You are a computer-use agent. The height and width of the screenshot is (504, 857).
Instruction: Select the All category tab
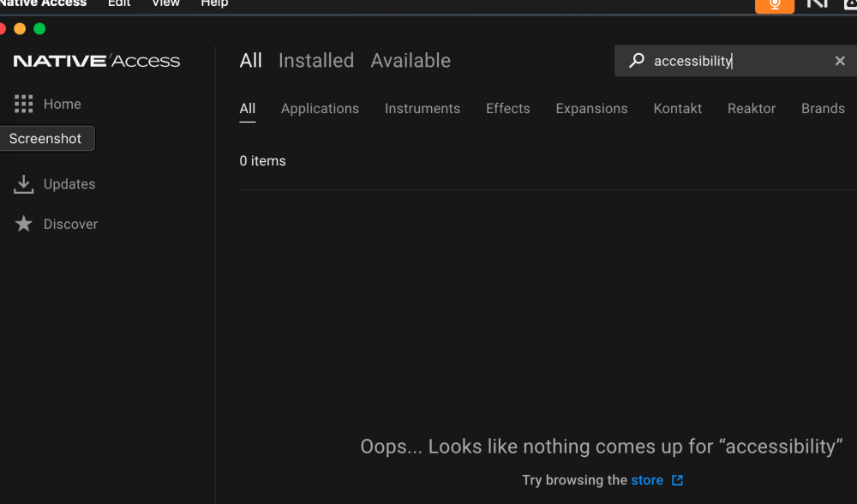pos(248,108)
